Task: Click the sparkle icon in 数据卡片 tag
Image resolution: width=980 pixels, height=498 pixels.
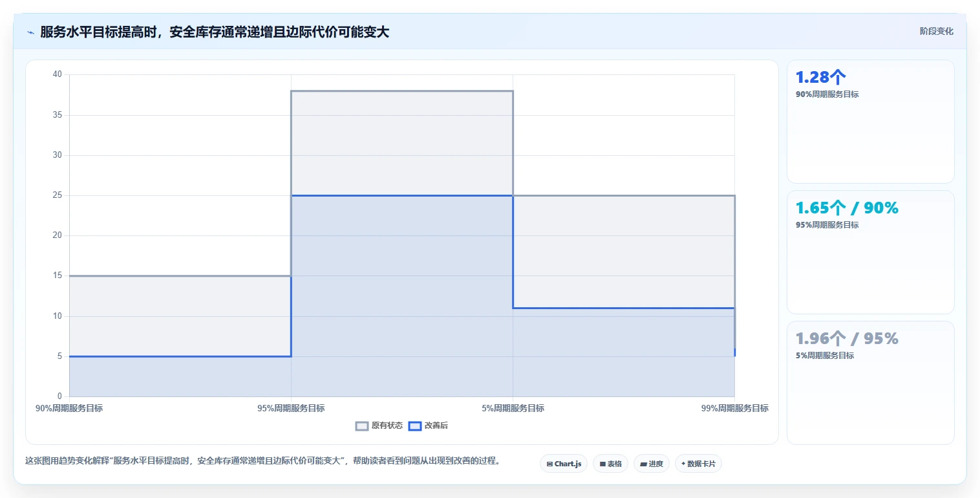Action: [683, 464]
